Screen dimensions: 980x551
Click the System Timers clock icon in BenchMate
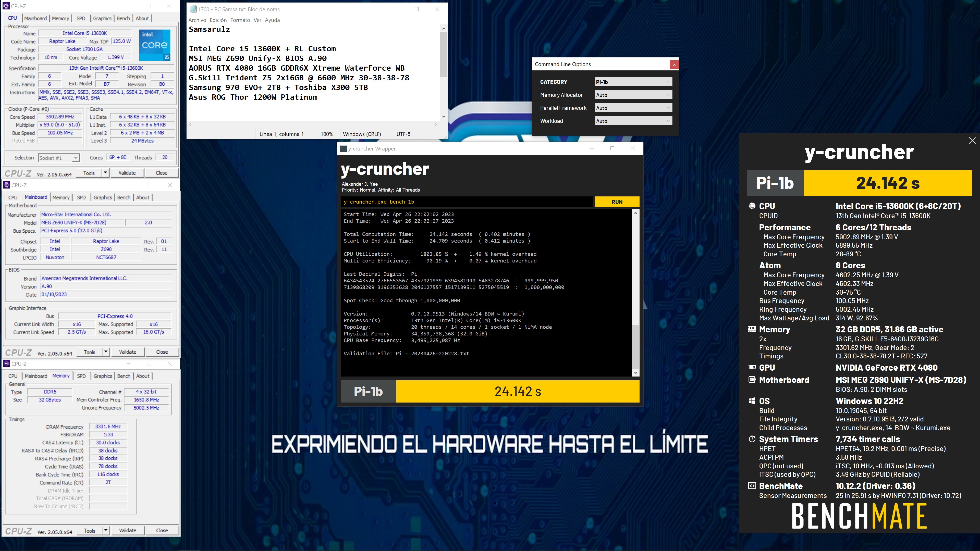[752, 439]
